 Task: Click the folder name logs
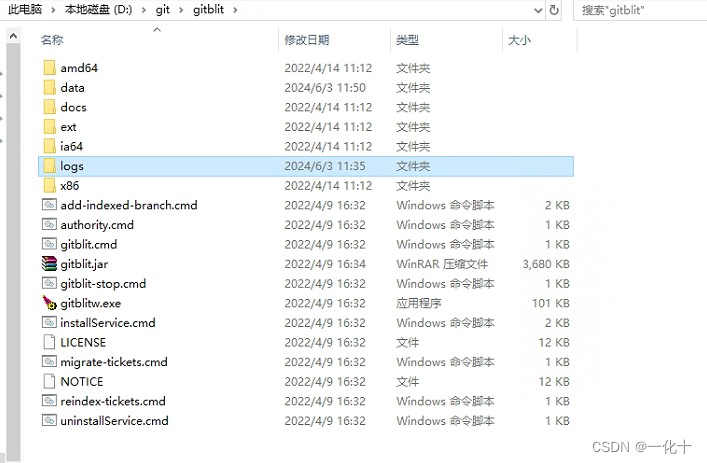point(72,166)
